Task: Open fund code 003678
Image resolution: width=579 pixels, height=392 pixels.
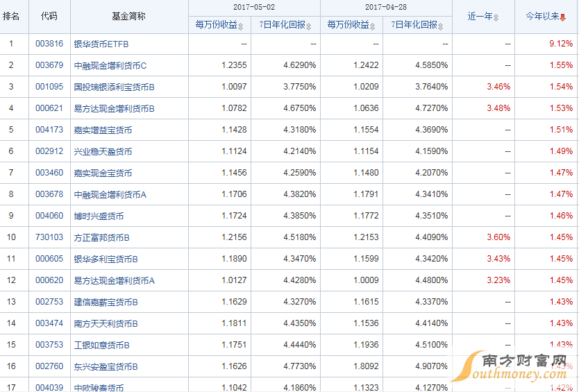Action: pyautogui.click(x=49, y=194)
